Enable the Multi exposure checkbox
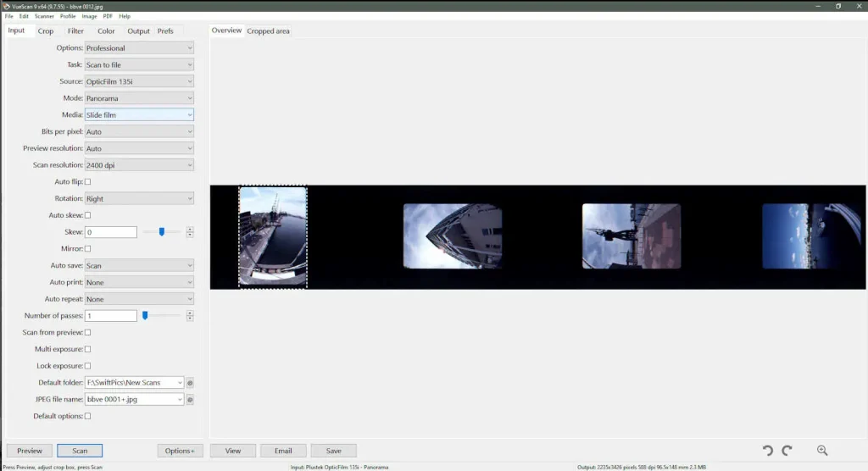The height and width of the screenshot is (471, 868). click(87, 349)
